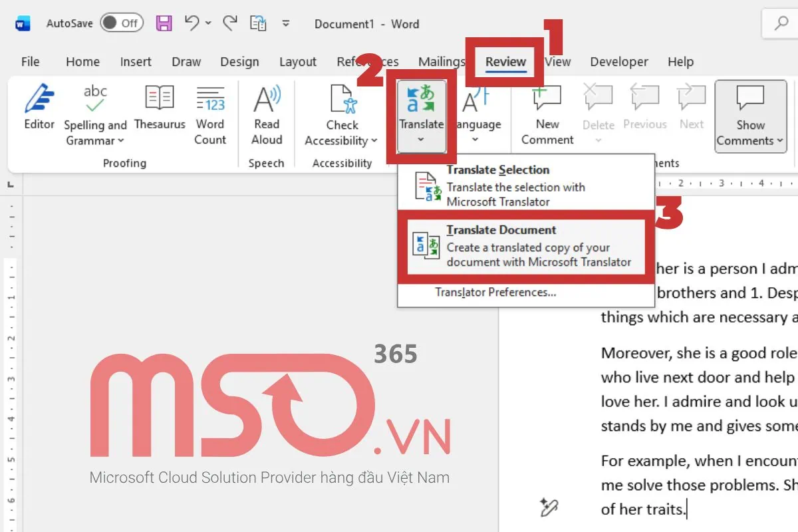The width and height of the screenshot is (798, 532).
Task: Click the Thesaurus icon
Action: [x=160, y=107]
